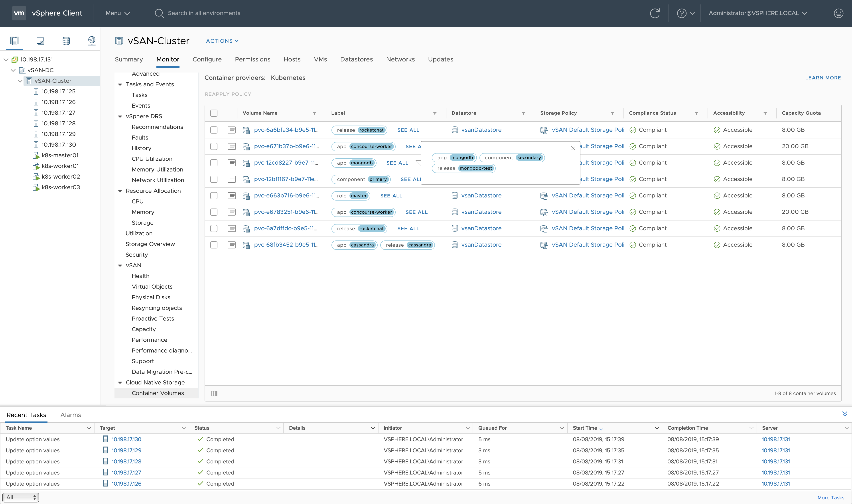Switch to the Datastores tab
The height and width of the screenshot is (504, 852).
point(357,59)
